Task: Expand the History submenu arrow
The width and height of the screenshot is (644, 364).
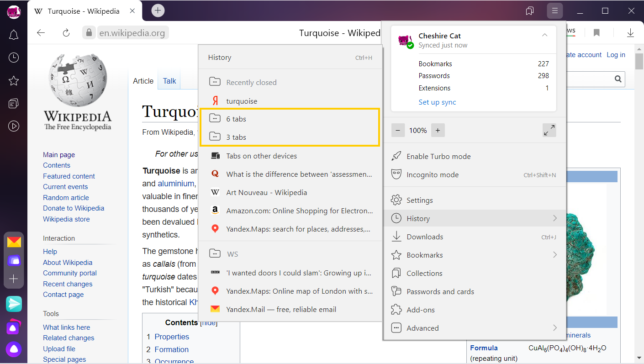Action: tap(555, 218)
